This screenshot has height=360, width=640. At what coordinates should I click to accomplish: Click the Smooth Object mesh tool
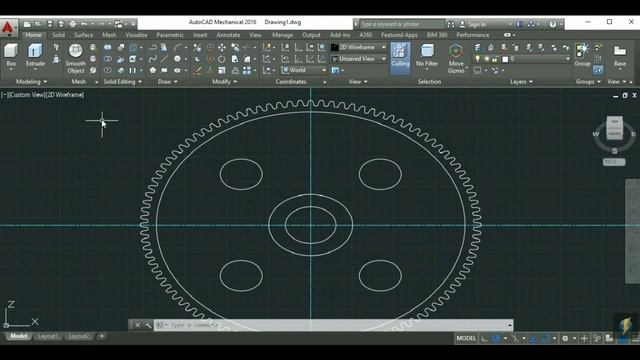(x=76, y=59)
